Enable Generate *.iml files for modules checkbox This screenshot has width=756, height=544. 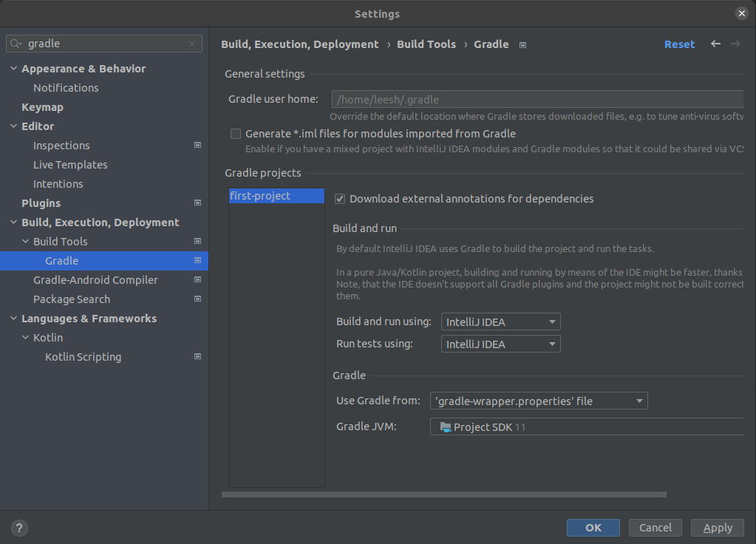pyautogui.click(x=235, y=134)
